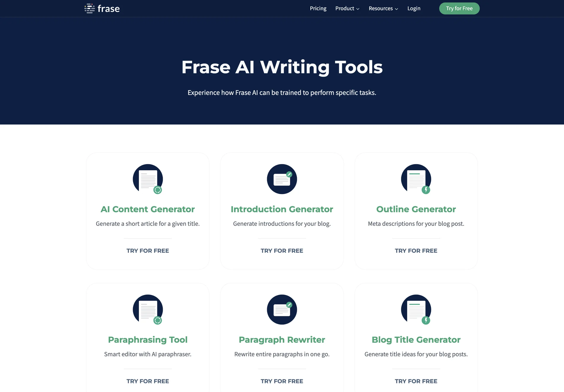Screen dimensions: 564x392
Task: Open the Pricing page
Action: [x=318, y=8]
